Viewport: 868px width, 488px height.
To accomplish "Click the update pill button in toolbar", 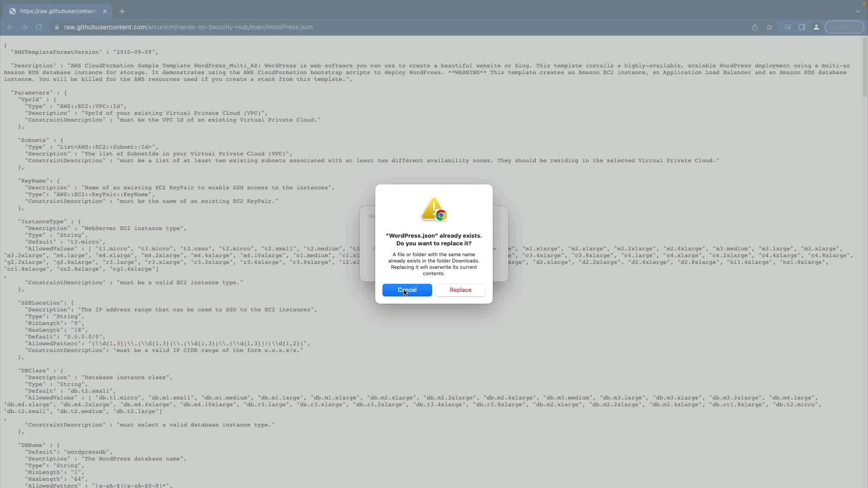I will 844,27.
